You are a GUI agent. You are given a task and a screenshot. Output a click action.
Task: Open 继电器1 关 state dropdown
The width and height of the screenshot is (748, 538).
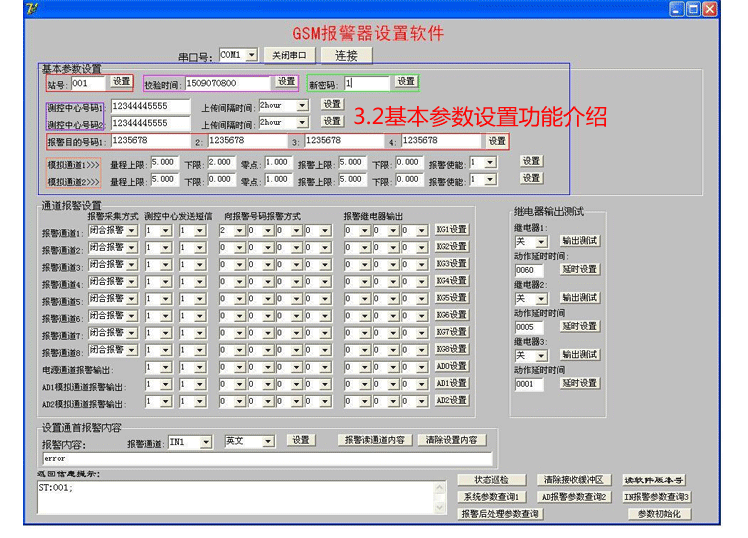coord(541,242)
